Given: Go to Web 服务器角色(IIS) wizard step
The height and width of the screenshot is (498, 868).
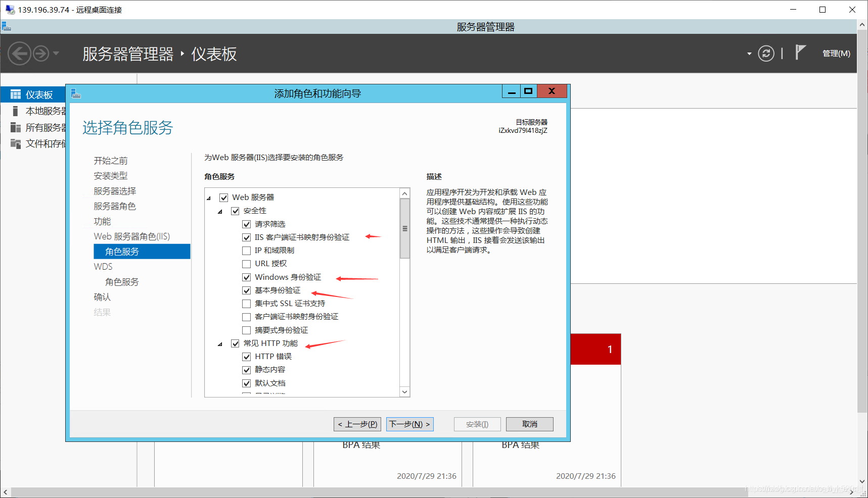Looking at the screenshot, I should pos(132,236).
